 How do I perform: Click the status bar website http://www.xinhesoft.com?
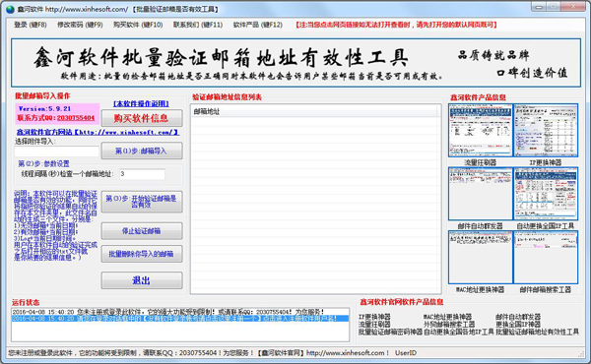pyautogui.click(x=346, y=353)
